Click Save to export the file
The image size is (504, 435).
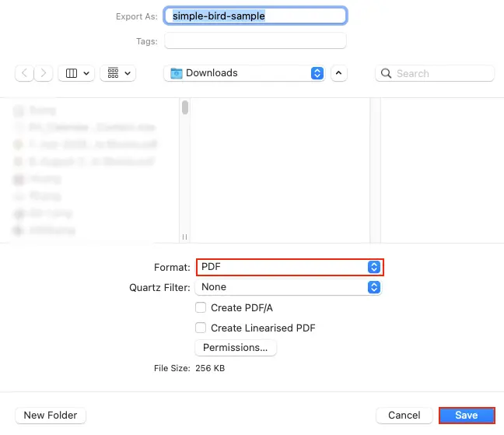click(467, 415)
